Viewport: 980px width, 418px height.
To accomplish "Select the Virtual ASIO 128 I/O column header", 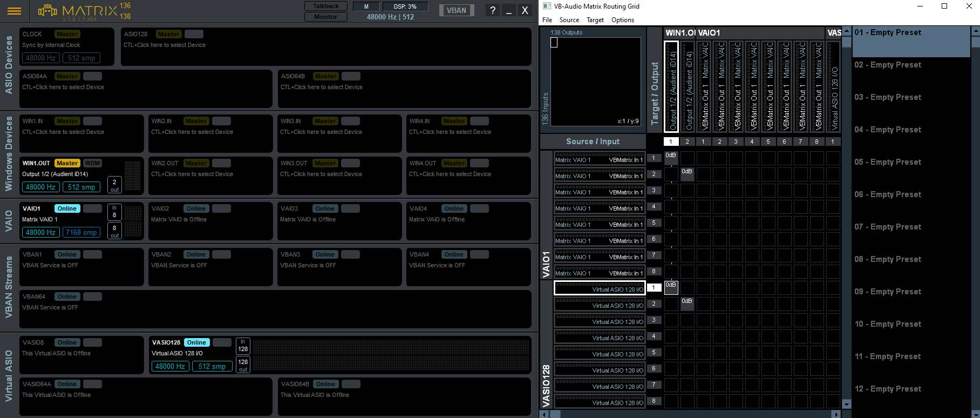I will [834, 86].
